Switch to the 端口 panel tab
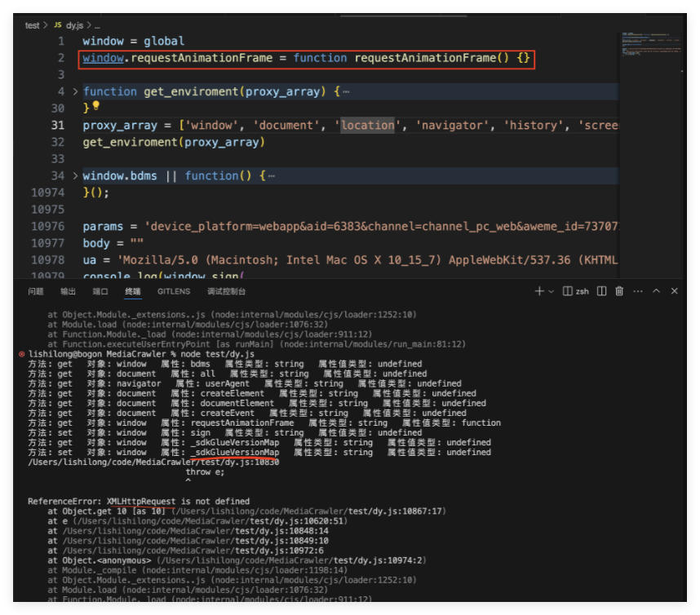The image size is (700, 615). point(100,291)
